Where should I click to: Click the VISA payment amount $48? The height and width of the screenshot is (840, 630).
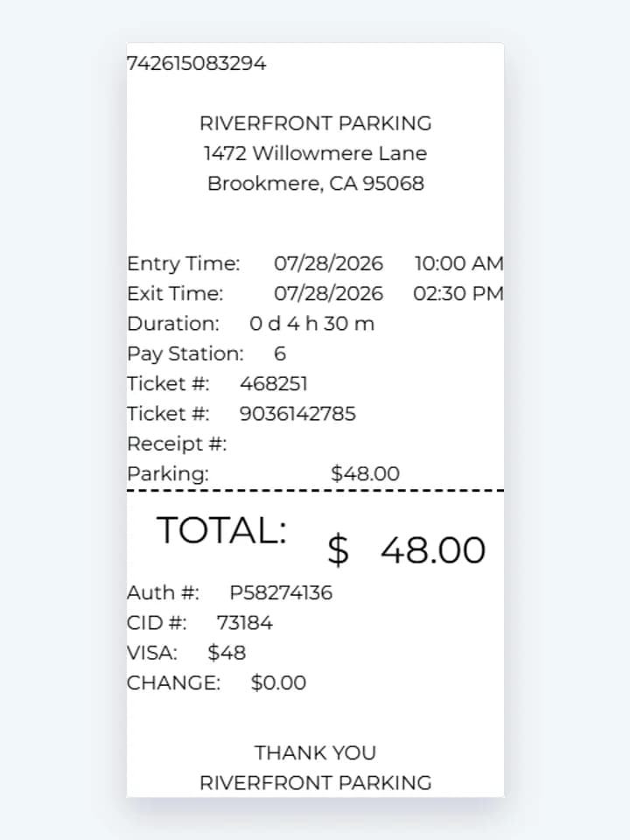click(227, 653)
